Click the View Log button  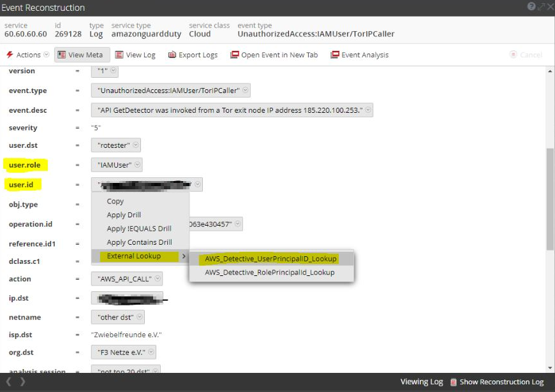coord(136,55)
